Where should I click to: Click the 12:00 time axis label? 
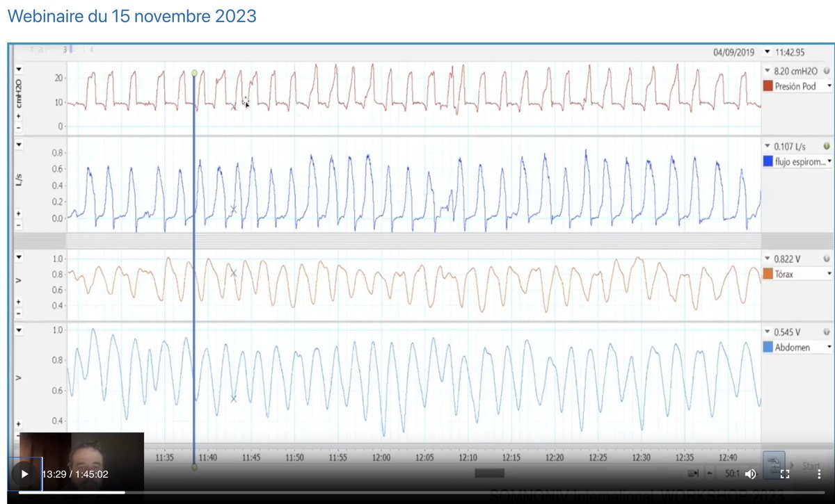(x=381, y=458)
